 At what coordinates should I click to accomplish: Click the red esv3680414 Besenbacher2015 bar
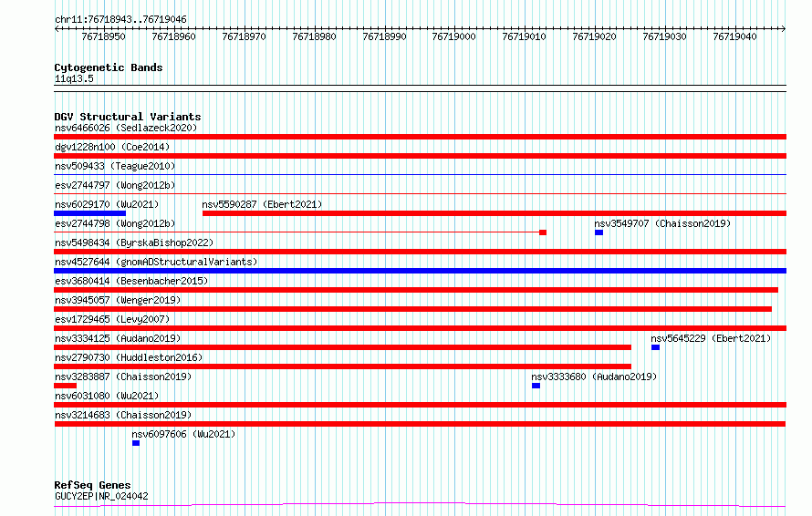pyautogui.click(x=416, y=290)
